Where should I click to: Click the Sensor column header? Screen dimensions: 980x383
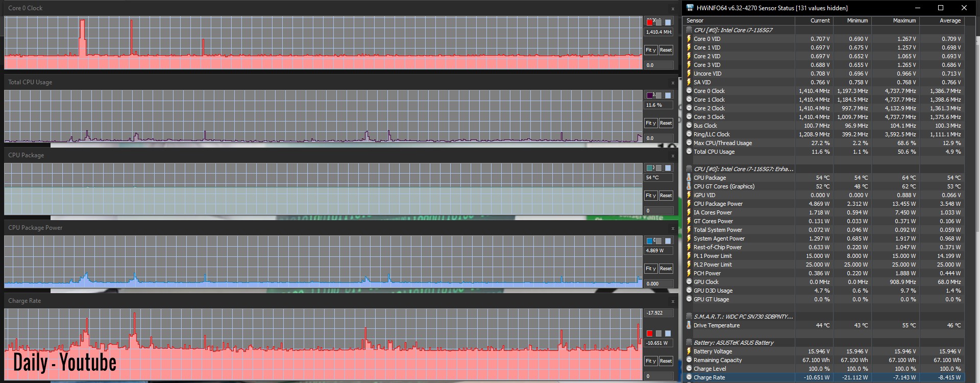(739, 21)
